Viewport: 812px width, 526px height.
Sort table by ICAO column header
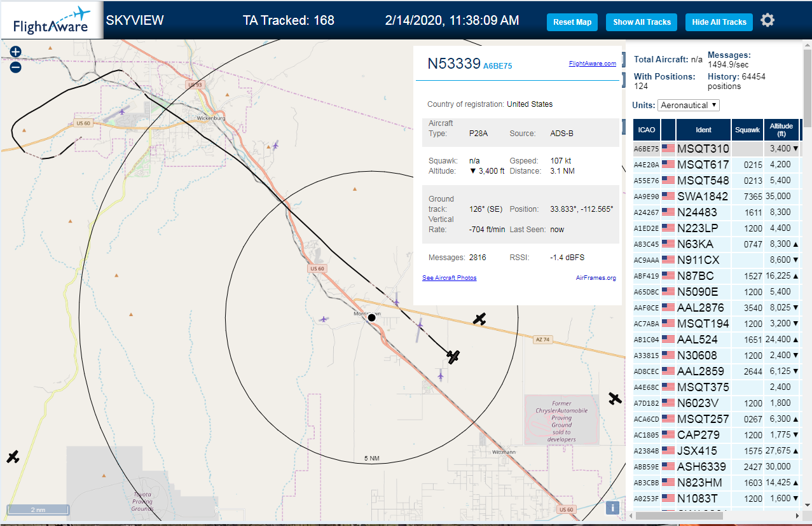tap(647, 130)
